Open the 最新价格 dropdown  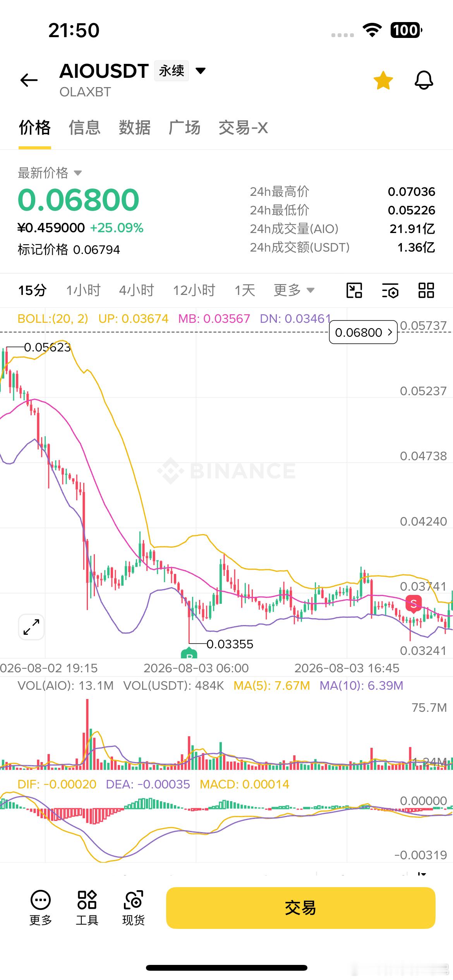[50, 173]
